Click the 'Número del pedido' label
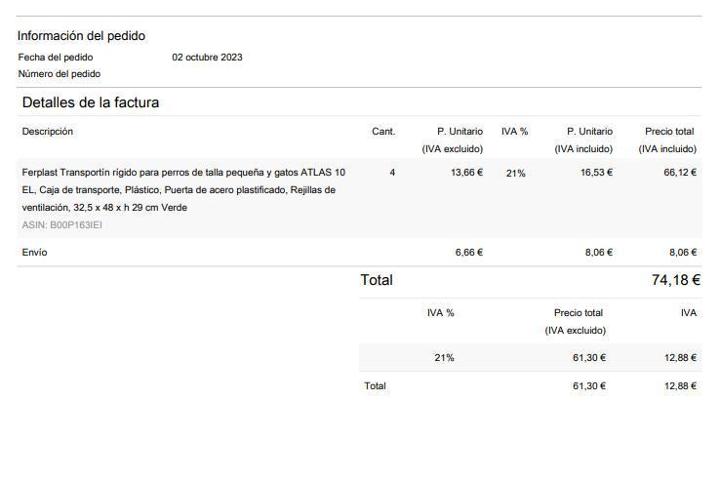 (59, 74)
